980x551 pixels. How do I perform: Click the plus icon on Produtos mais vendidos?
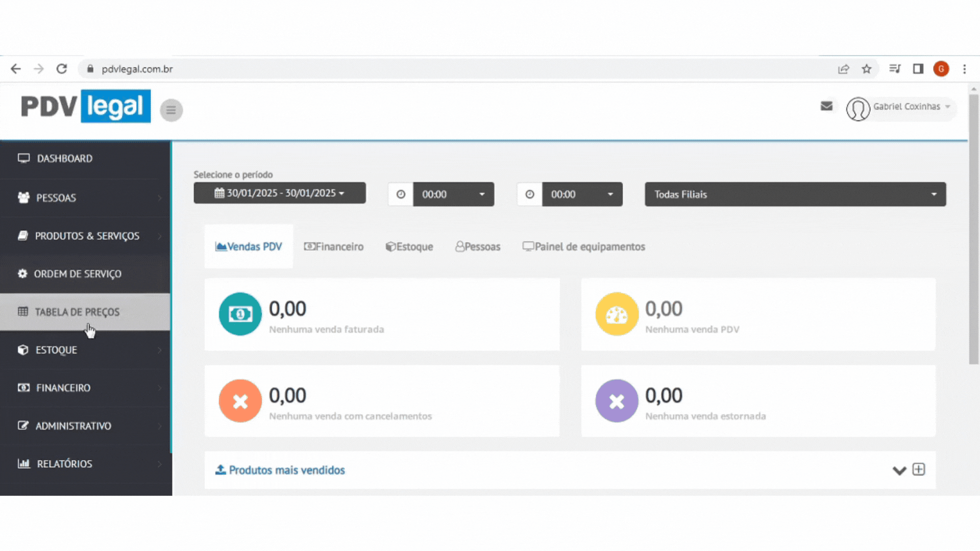click(919, 469)
